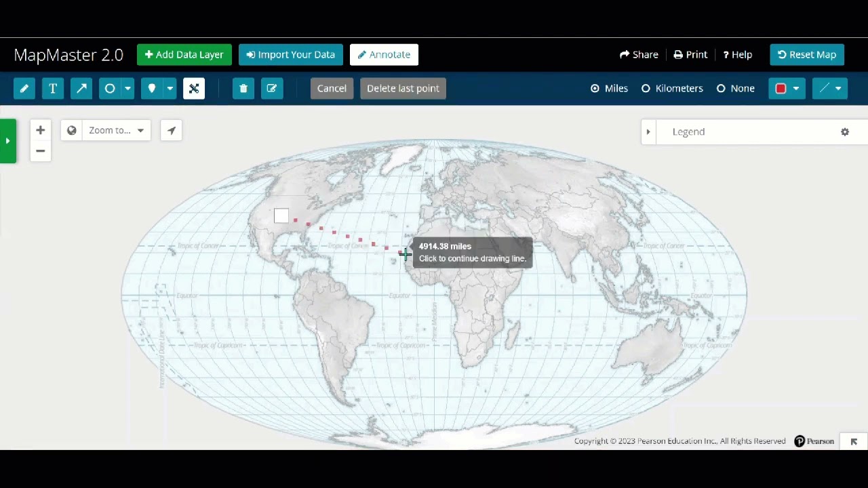This screenshot has height=488, width=868.
Task: Toggle the Annotate button
Action: click(x=384, y=55)
